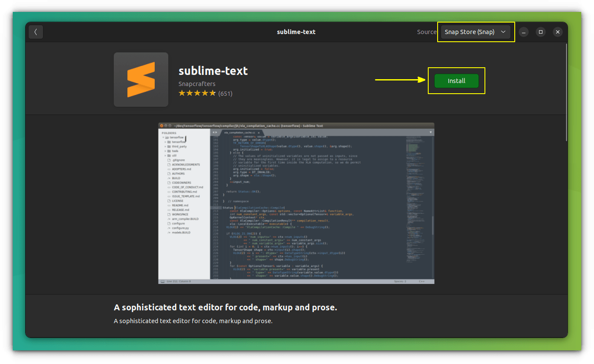Expand the tools folder in the sidebar
The image size is (594, 364).
point(165,151)
